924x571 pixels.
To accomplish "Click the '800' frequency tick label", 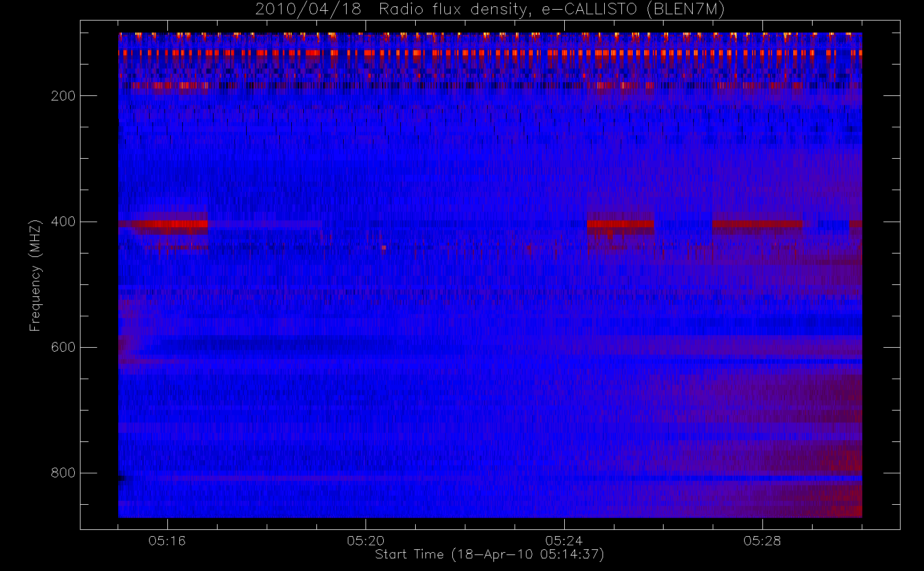I will tap(63, 473).
